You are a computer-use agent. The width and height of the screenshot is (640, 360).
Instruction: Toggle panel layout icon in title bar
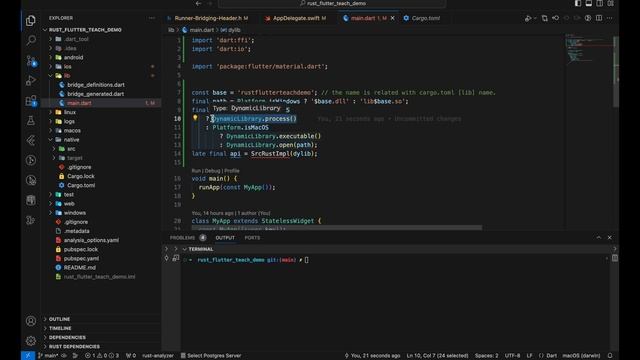point(589,3)
